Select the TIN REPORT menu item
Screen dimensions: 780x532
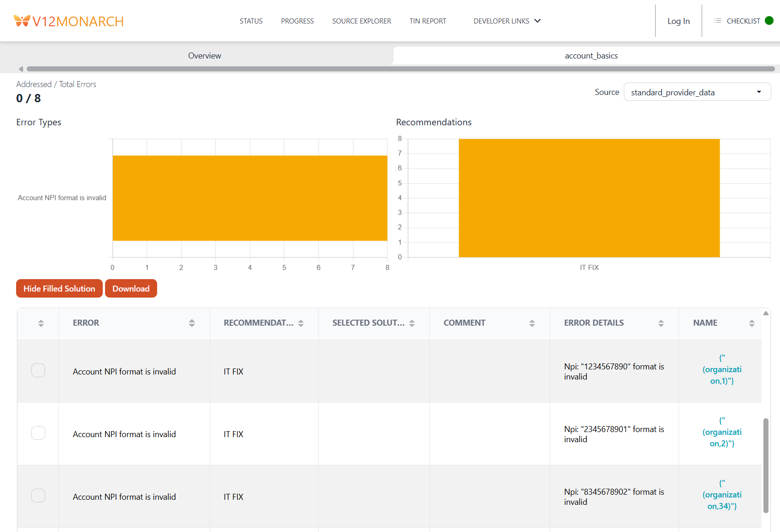coord(428,21)
